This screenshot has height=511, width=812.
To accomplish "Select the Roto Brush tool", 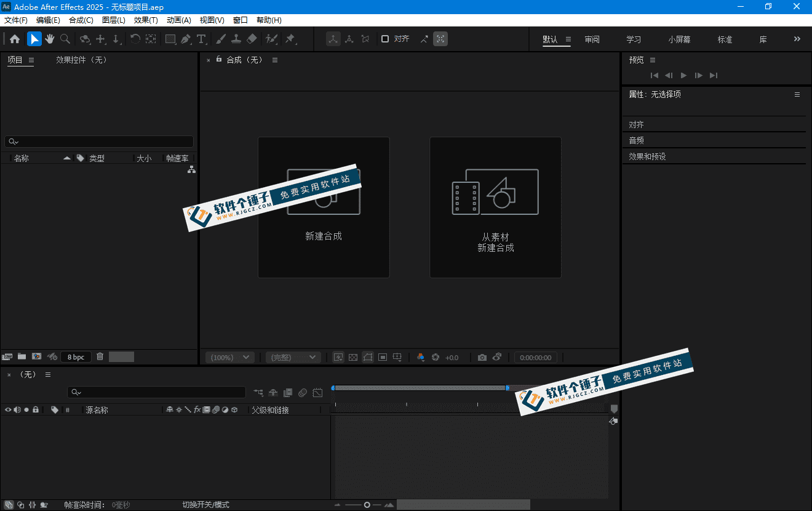I will click(271, 39).
